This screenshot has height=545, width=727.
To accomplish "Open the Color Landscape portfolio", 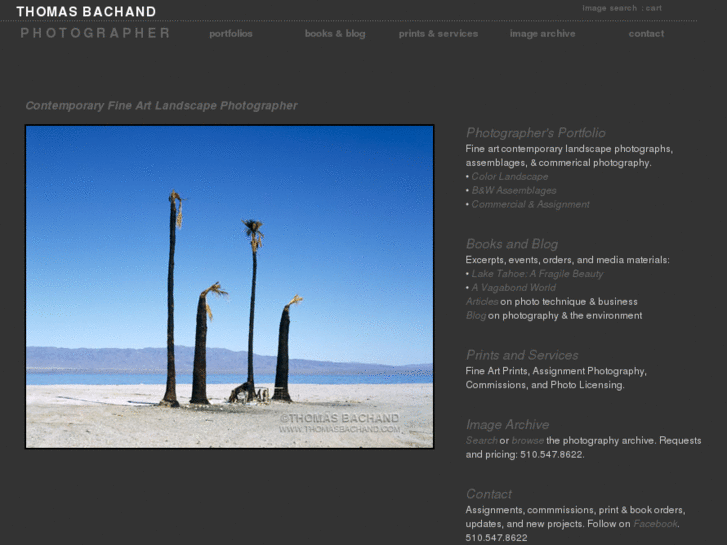I will pyautogui.click(x=510, y=177).
